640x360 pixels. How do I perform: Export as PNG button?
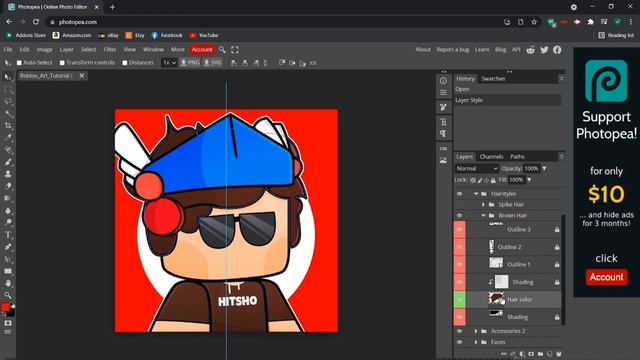pos(190,63)
